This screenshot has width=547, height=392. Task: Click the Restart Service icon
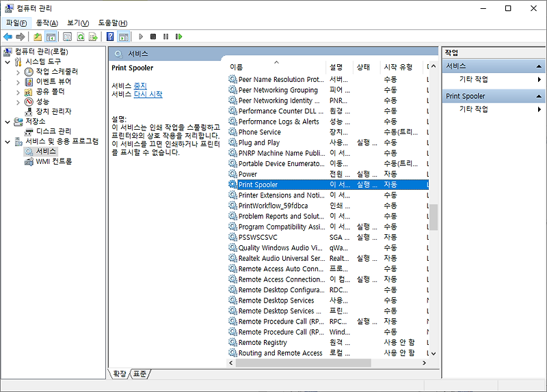[x=178, y=37]
